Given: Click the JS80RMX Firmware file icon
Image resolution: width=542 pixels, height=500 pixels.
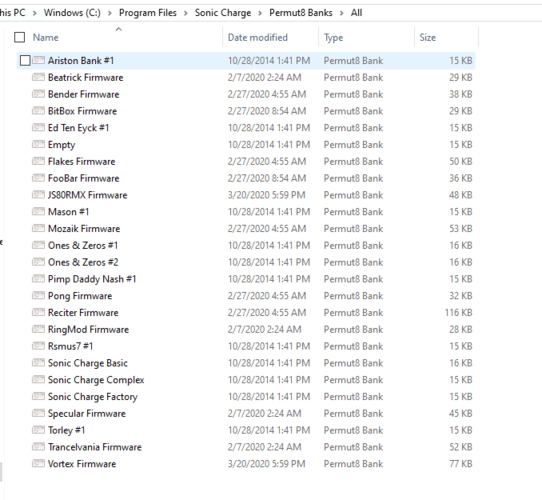Looking at the screenshot, I should [x=38, y=195].
